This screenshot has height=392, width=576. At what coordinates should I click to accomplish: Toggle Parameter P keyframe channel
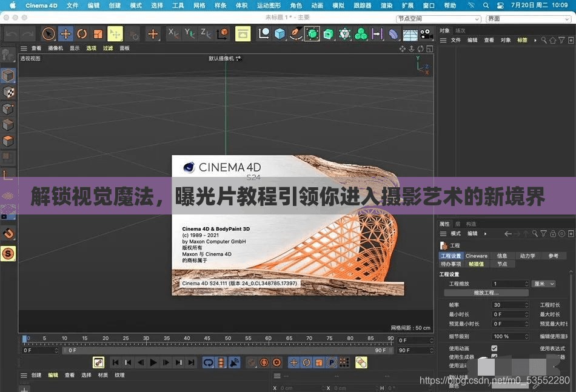coord(332,363)
